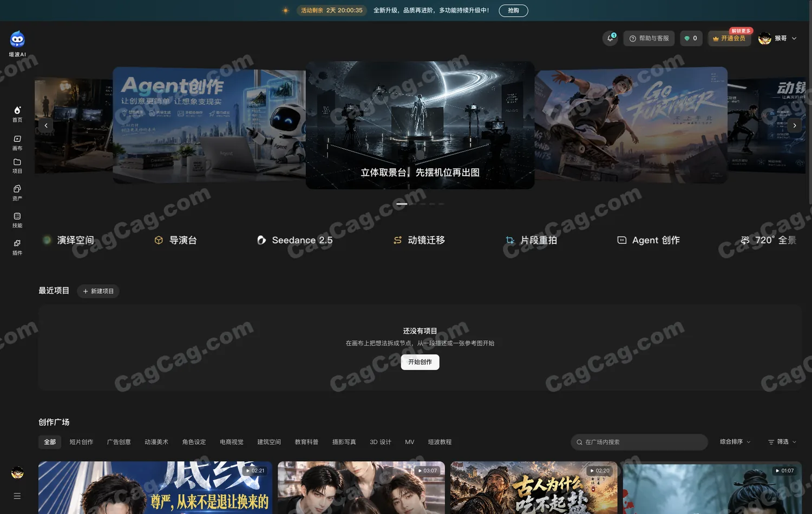This screenshot has height=514, width=812.
Task: Open the 动镜迁移 feature shortcut
Action: [419, 240]
